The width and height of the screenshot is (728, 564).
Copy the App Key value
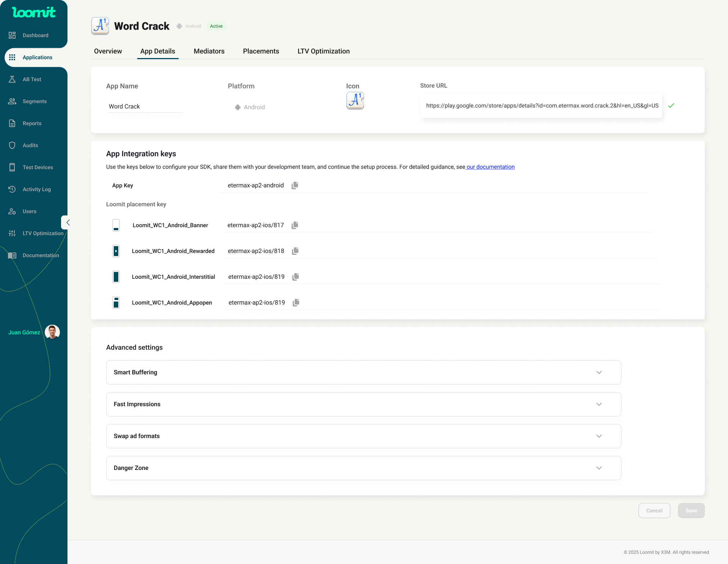295,185
